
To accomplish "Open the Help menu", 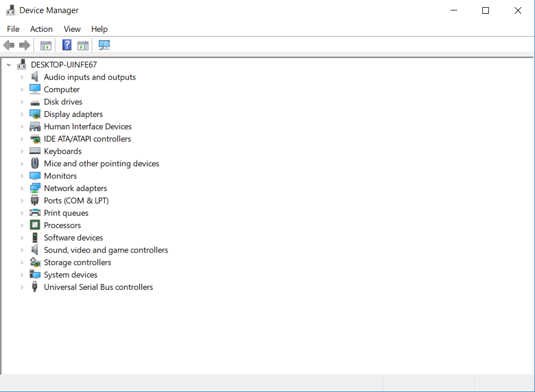I will [x=99, y=29].
